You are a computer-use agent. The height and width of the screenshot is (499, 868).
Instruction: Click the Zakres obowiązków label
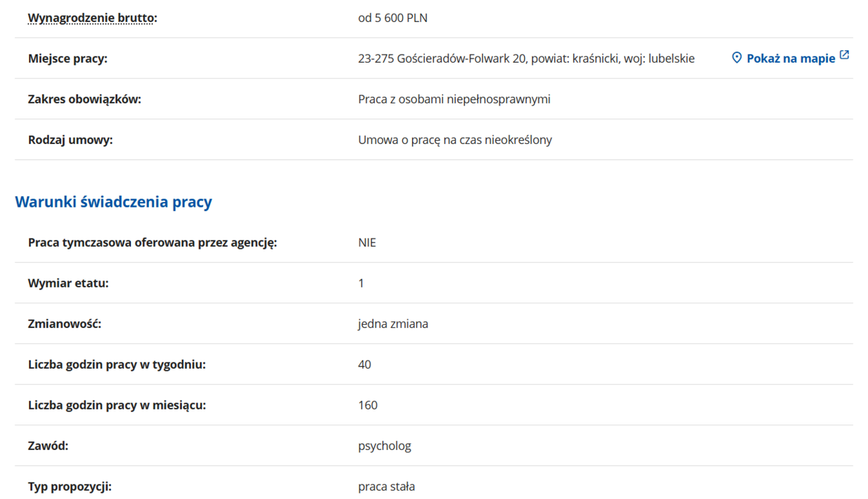coord(84,99)
